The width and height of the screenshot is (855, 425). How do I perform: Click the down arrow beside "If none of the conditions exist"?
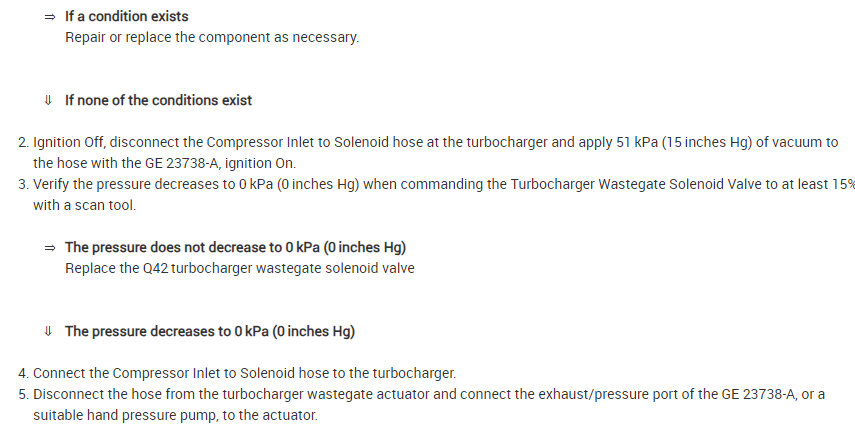click(48, 100)
